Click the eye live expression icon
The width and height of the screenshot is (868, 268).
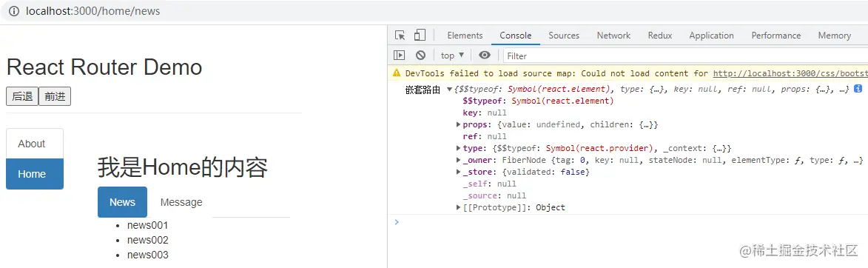(x=485, y=56)
